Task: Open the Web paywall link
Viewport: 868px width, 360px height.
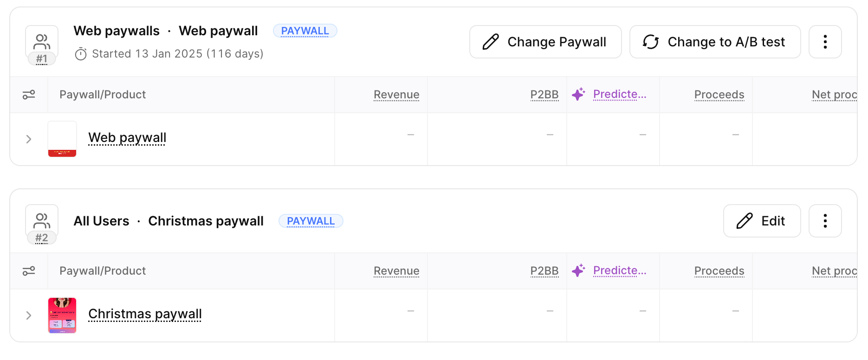Action: [127, 137]
